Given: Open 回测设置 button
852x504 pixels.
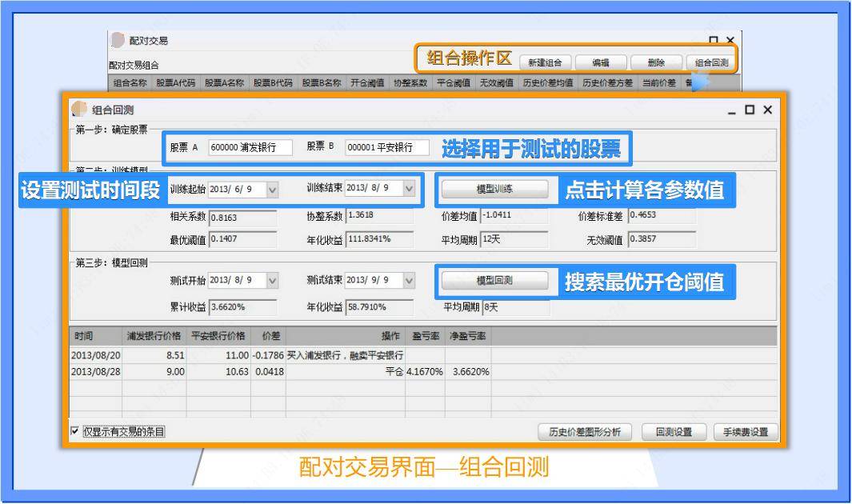Looking at the screenshot, I should (x=674, y=432).
